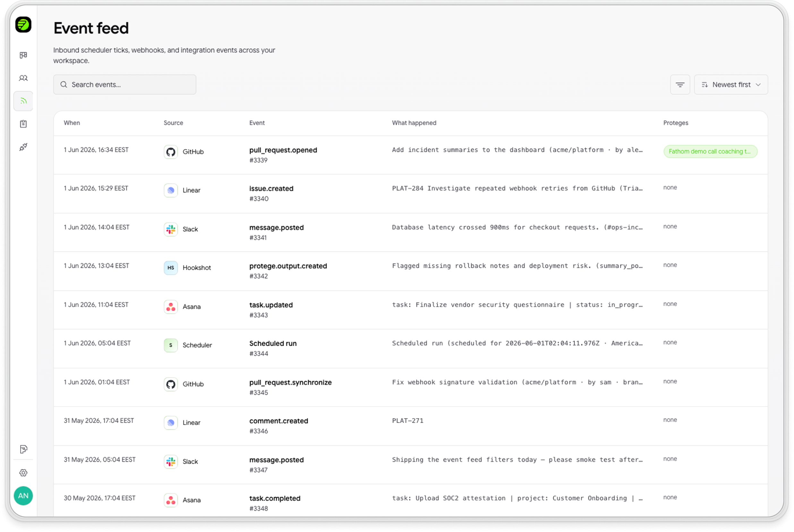The width and height of the screenshot is (794, 532).
Task: Open the issue.created event
Action: click(271, 189)
